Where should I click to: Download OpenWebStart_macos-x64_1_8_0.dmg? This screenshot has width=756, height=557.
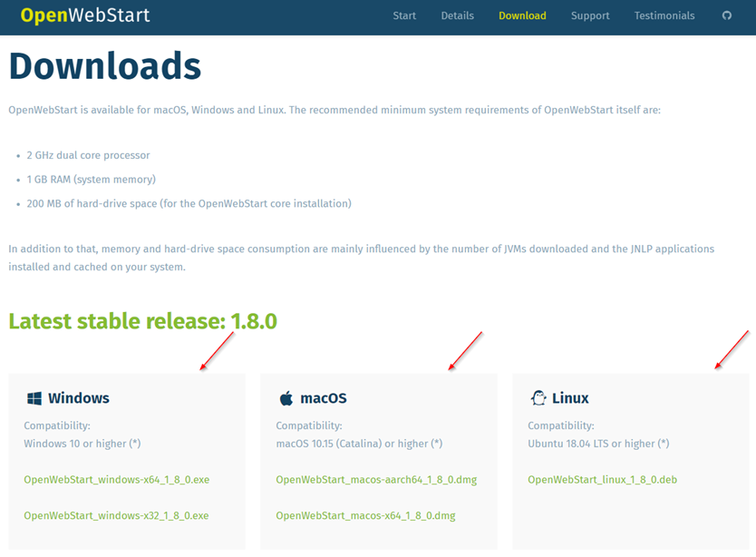tap(365, 515)
